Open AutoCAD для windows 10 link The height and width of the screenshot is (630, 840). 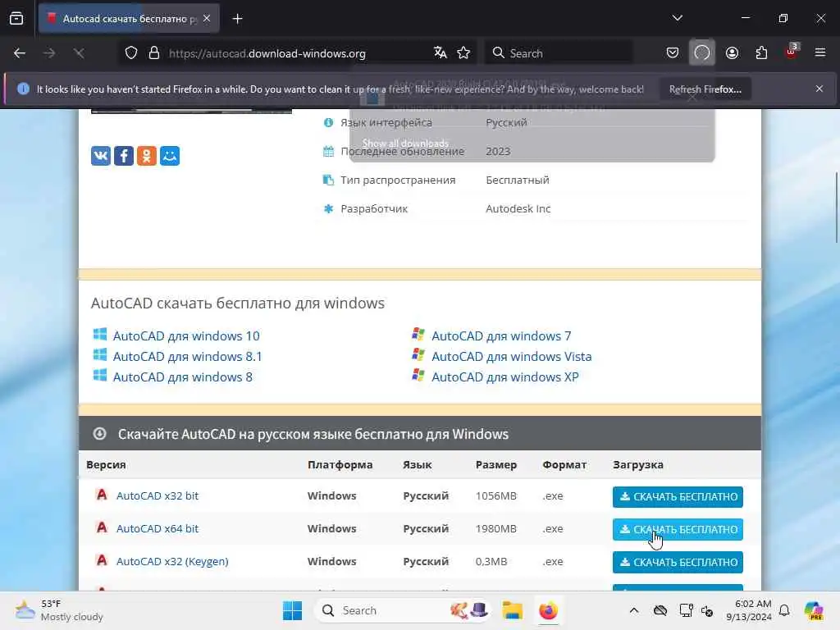tap(186, 336)
